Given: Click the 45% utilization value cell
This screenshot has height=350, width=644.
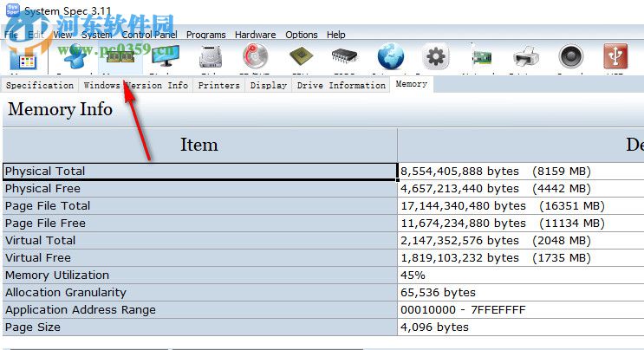Looking at the screenshot, I should point(521,275).
